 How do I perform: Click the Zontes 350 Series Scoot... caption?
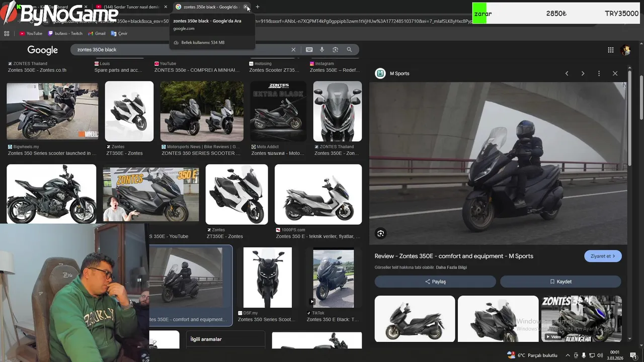tap(266, 320)
